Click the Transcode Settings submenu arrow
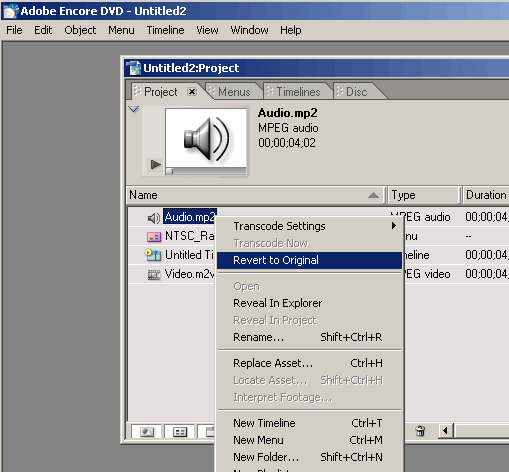 394,226
